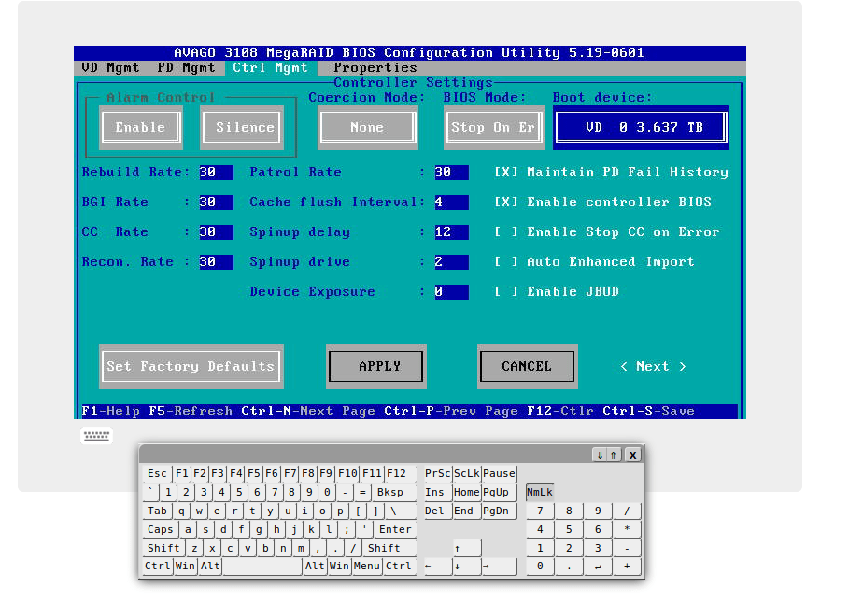Go to Next settings page
This screenshot has width=849, height=616.
coord(653,367)
